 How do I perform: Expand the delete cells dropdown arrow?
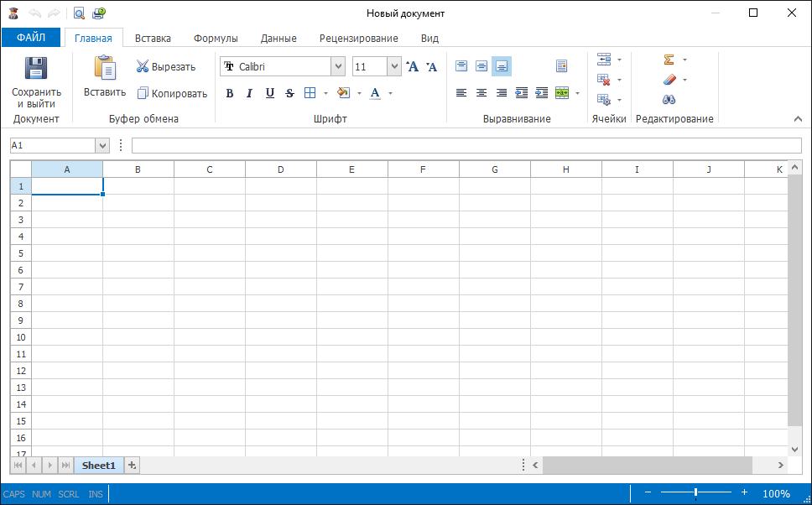pos(619,80)
